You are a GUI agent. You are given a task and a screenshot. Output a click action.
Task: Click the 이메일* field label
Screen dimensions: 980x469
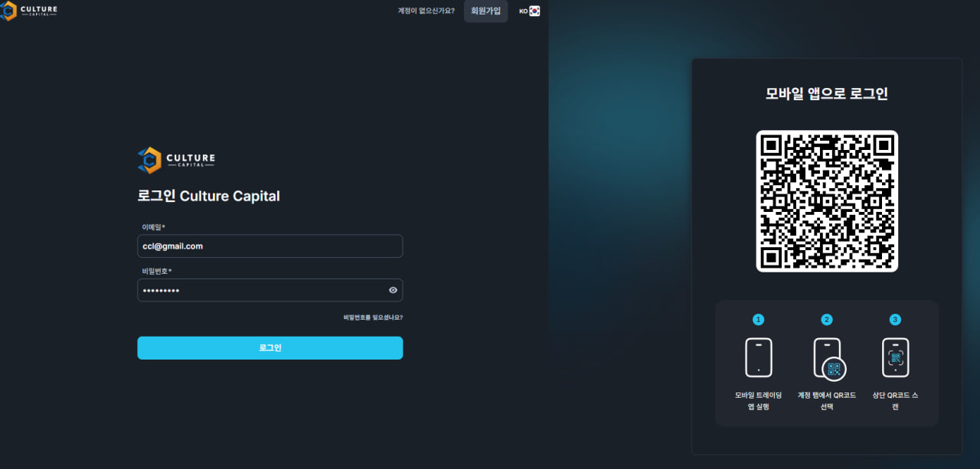click(153, 227)
